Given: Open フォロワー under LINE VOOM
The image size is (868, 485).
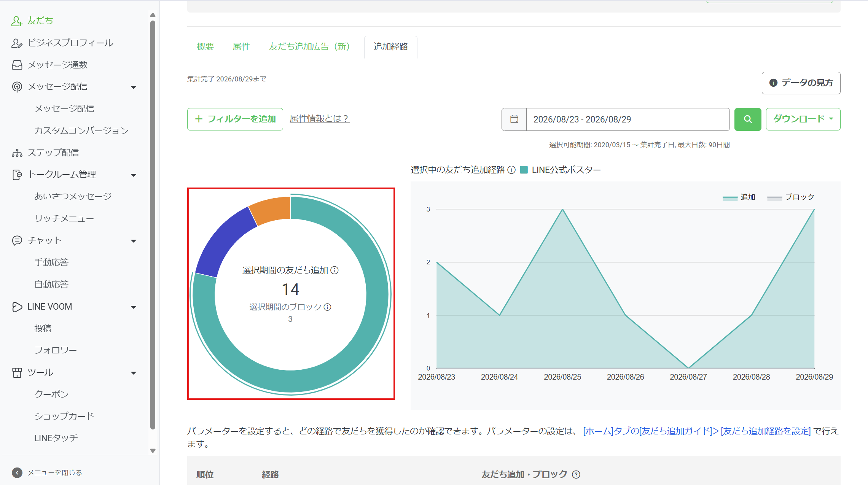Looking at the screenshot, I should point(56,350).
